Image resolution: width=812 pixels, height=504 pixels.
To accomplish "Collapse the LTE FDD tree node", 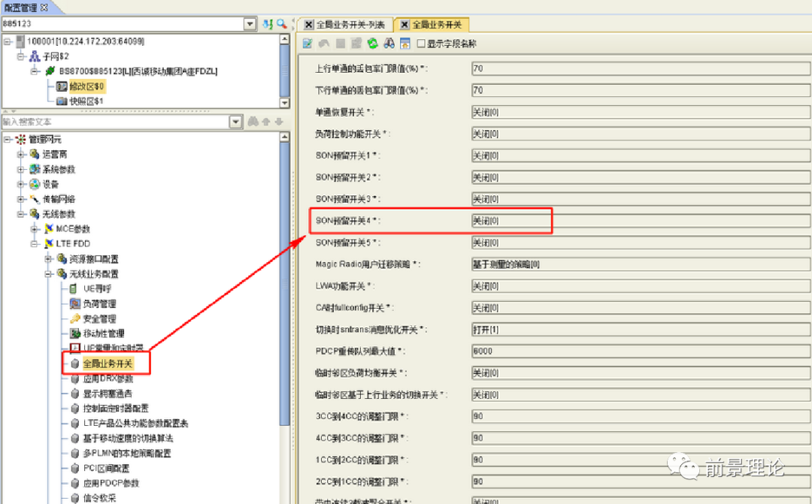I will (x=35, y=244).
